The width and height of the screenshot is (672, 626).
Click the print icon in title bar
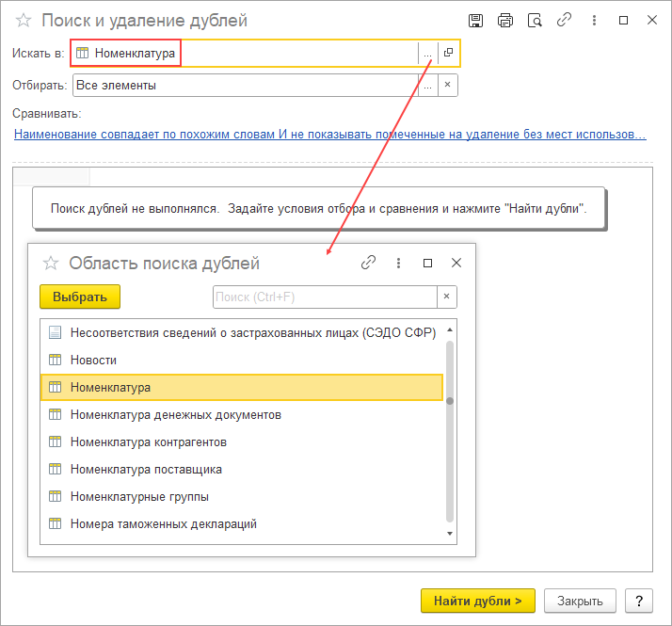(505, 20)
